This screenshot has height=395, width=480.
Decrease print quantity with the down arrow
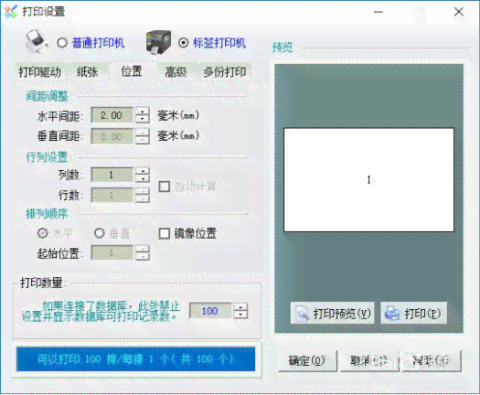pyautogui.click(x=241, y=315)
